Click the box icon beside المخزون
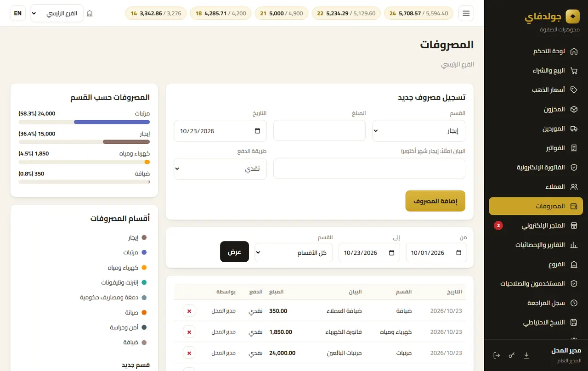The width and height of the screenshot is (588, 371). tap(574, 109)
